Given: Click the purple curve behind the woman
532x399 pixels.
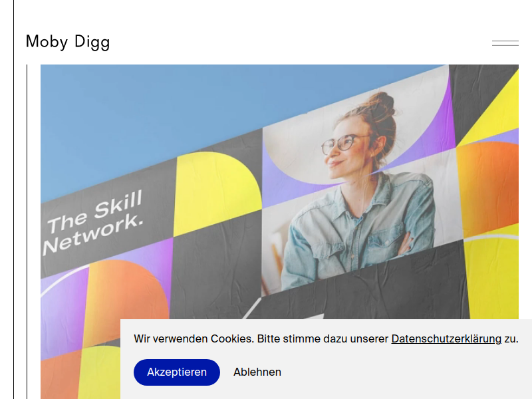Looking at the screenshot, I should pyautogui.click(x=438, y=136).
